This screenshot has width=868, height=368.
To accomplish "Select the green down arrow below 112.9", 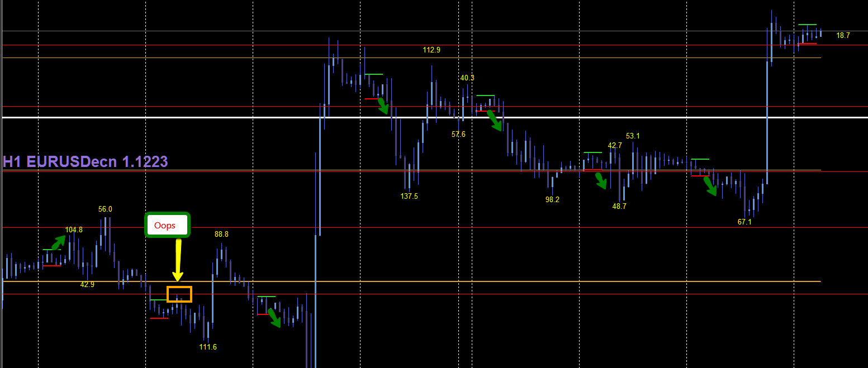I will (384, 107).
